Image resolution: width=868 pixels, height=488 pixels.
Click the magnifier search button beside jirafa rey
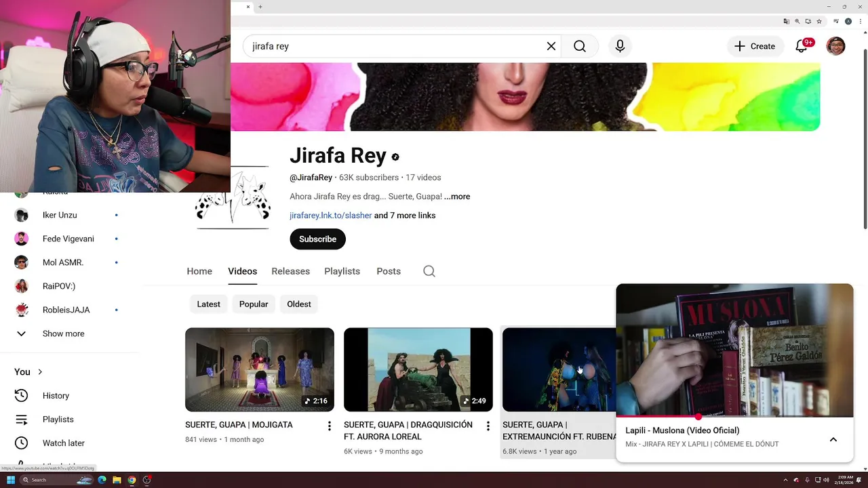click(580, 46)
